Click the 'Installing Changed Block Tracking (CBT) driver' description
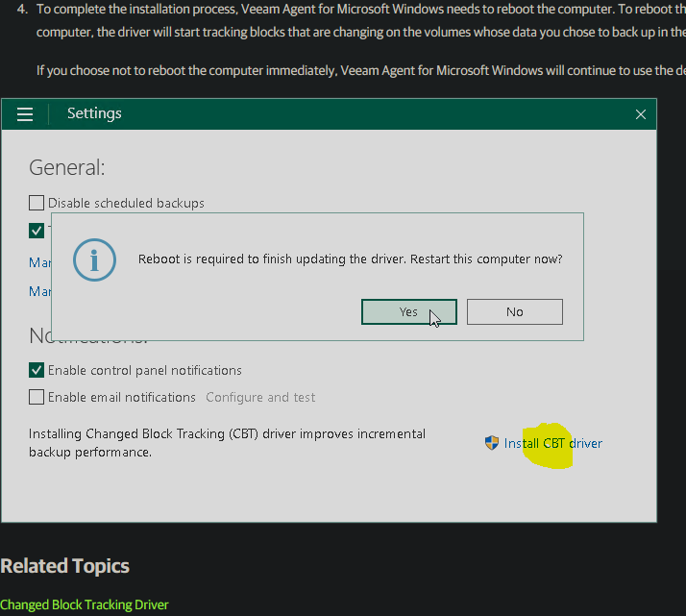 (227, 443)
